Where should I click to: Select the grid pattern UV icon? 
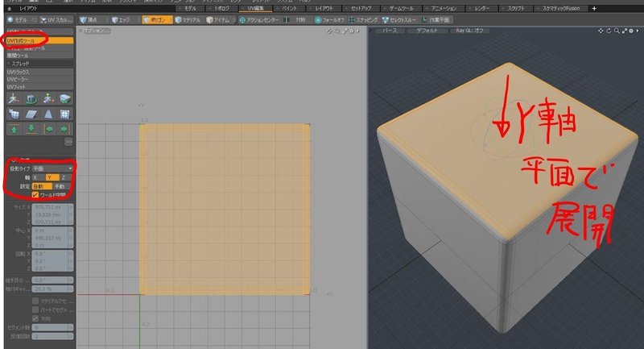65,114
